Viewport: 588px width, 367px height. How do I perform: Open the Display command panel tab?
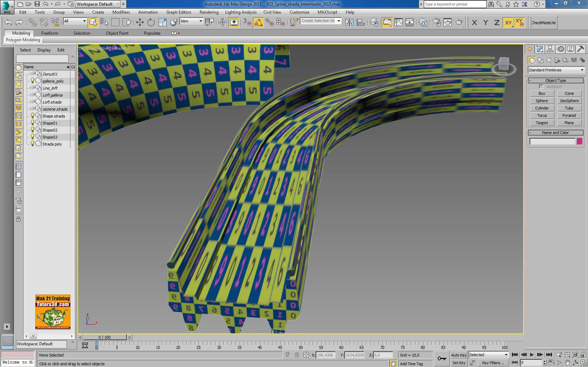click(x=570, y=49)
